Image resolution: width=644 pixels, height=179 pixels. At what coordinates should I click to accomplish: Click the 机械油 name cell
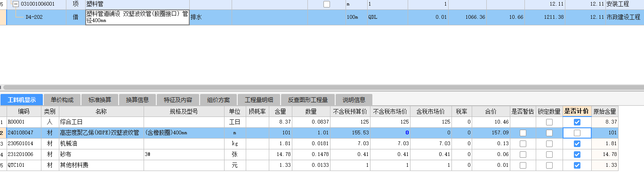click(x=101, y=144)
